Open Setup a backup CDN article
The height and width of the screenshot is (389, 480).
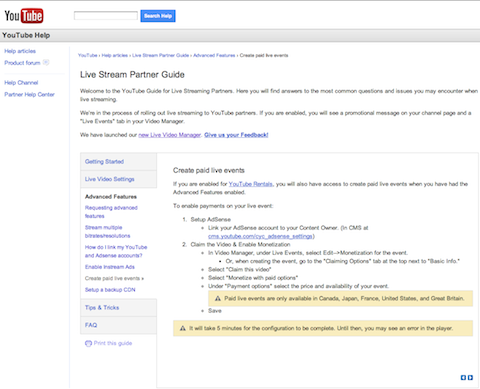point(110,290)
